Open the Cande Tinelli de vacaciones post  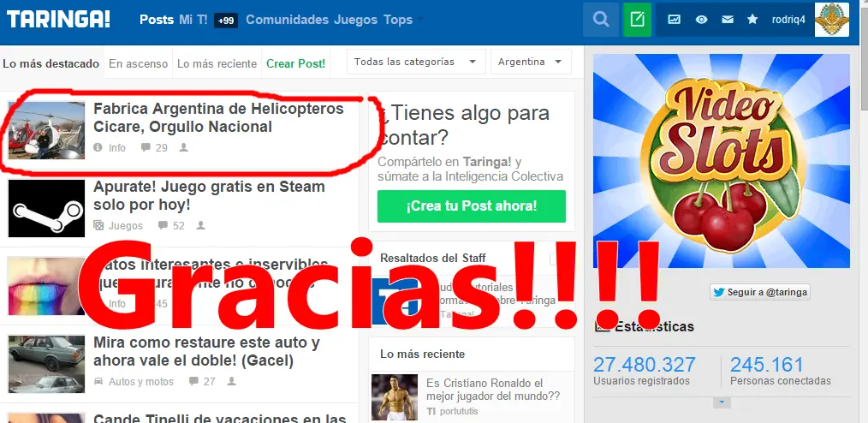pyautogui.click(x=220, y=418)
